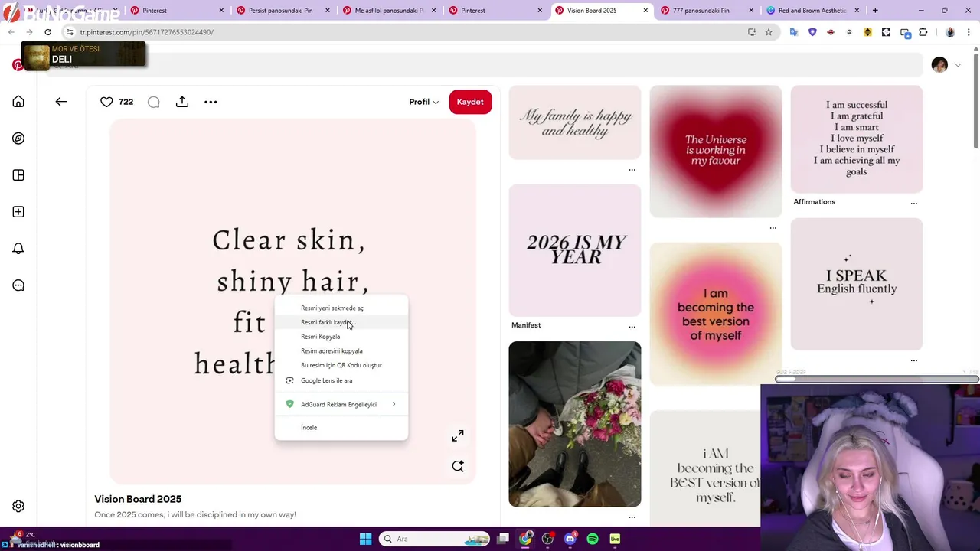Choose 'Resim adresini kopyala' option
Viewport: 980px width, 551px height.
[x=341, y=350]
